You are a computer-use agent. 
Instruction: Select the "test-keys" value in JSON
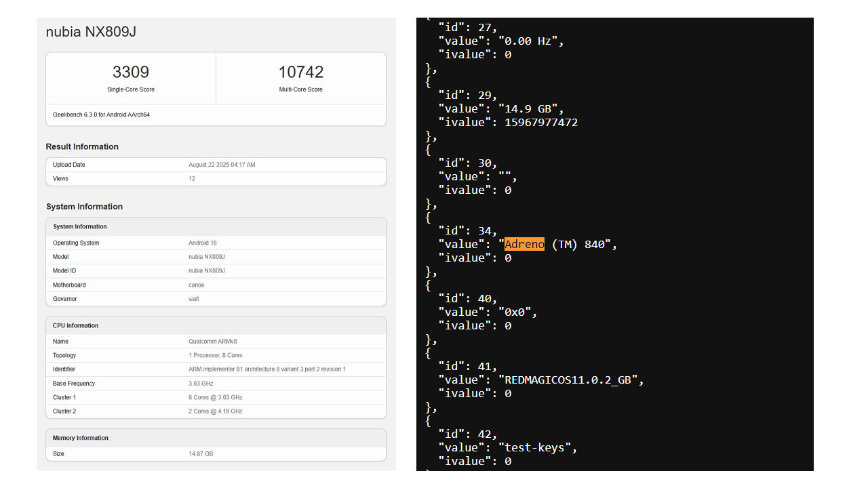pyautogui.click(x=538, y=447)
